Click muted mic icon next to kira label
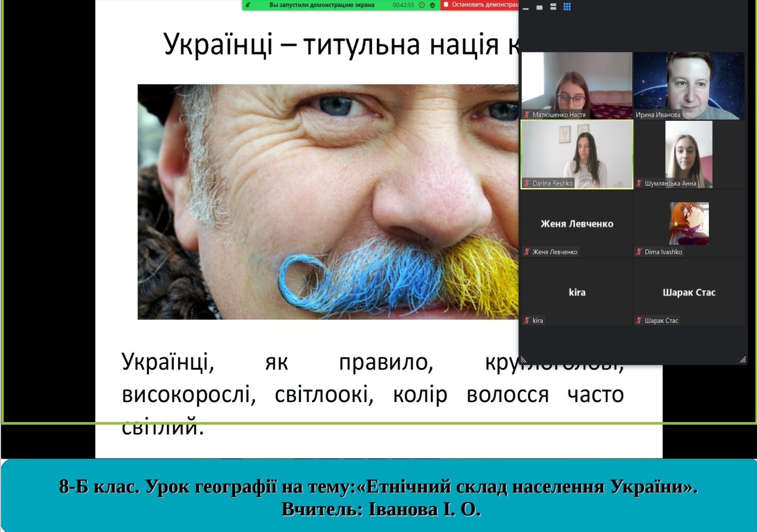Screen dimensions: 757x532 click(527, 320)
